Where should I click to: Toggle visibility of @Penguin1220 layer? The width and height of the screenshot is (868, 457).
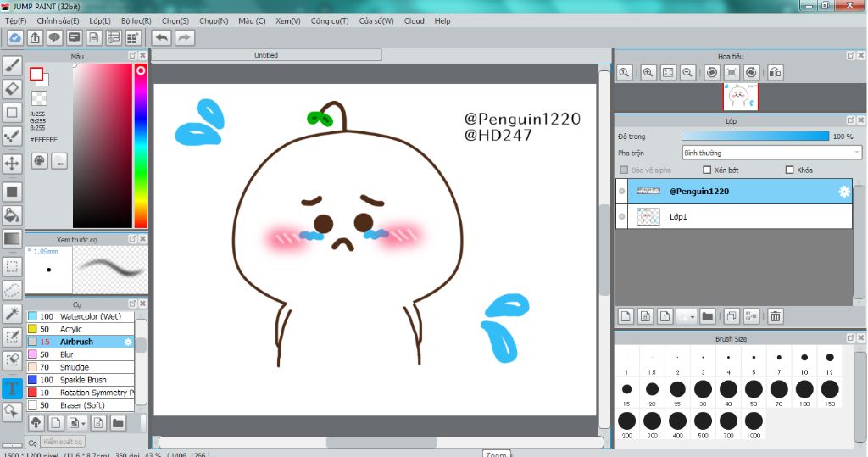(x=622, y=191)
